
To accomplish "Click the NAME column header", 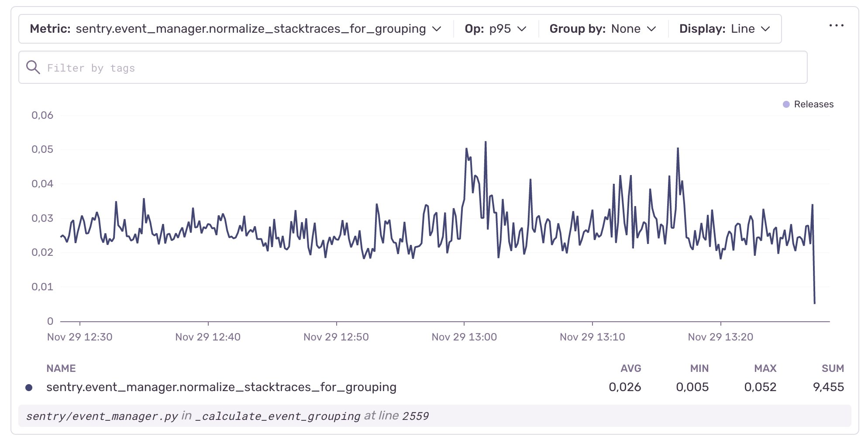I will (x=61, y=368).
